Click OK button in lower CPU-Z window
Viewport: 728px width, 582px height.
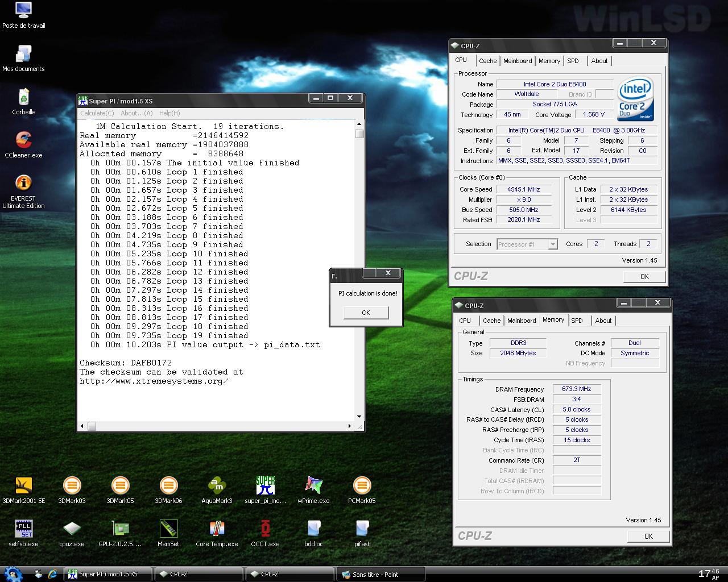tap(648, 536)
